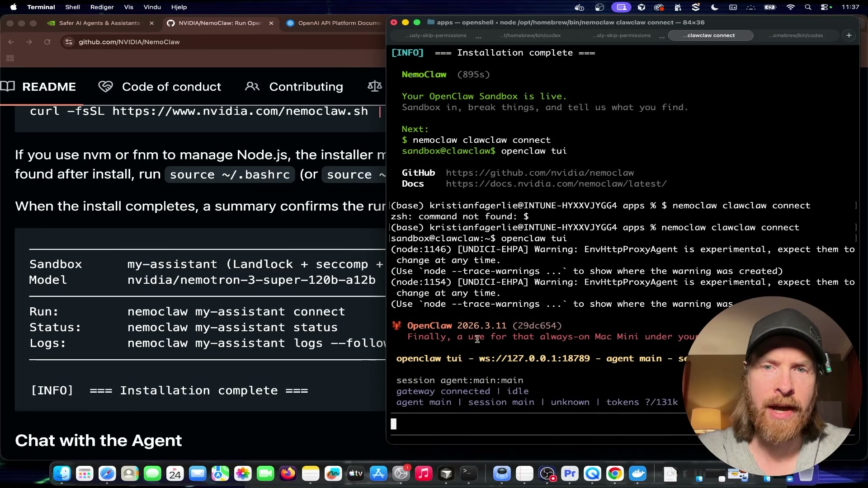Toggle Focus moon icon in menu bar
The width and height of the screenshot is (868, 488).
click(715, 7)
